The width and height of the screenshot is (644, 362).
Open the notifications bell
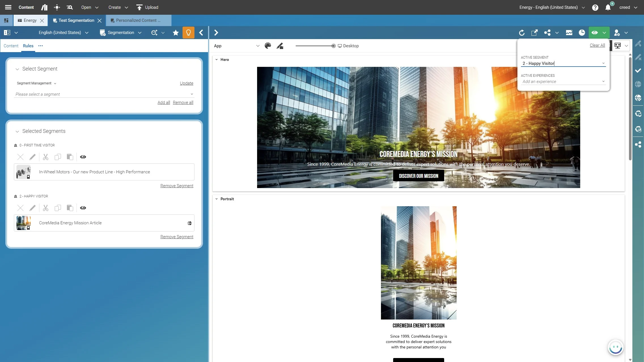pyautogui.click(x=608, y=7)
